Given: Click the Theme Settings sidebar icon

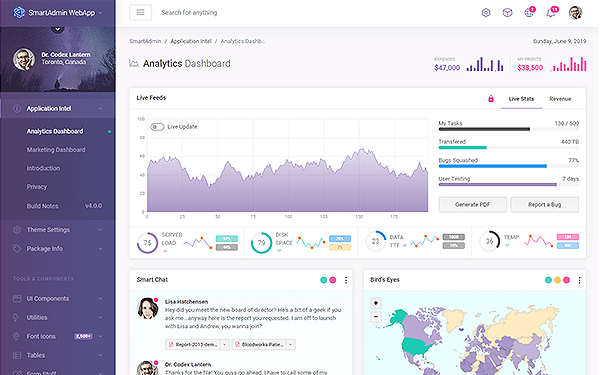Looking at the screenshot, I should click(17, 230).
